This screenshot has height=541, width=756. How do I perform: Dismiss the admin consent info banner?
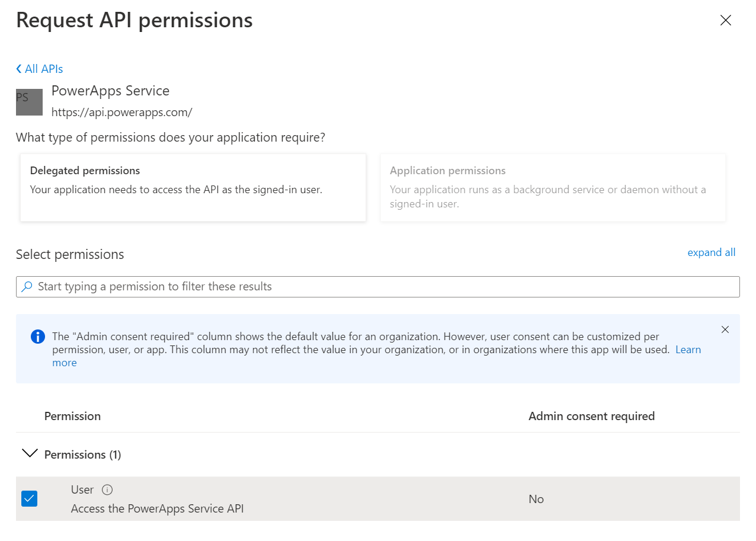click(725, 329)
